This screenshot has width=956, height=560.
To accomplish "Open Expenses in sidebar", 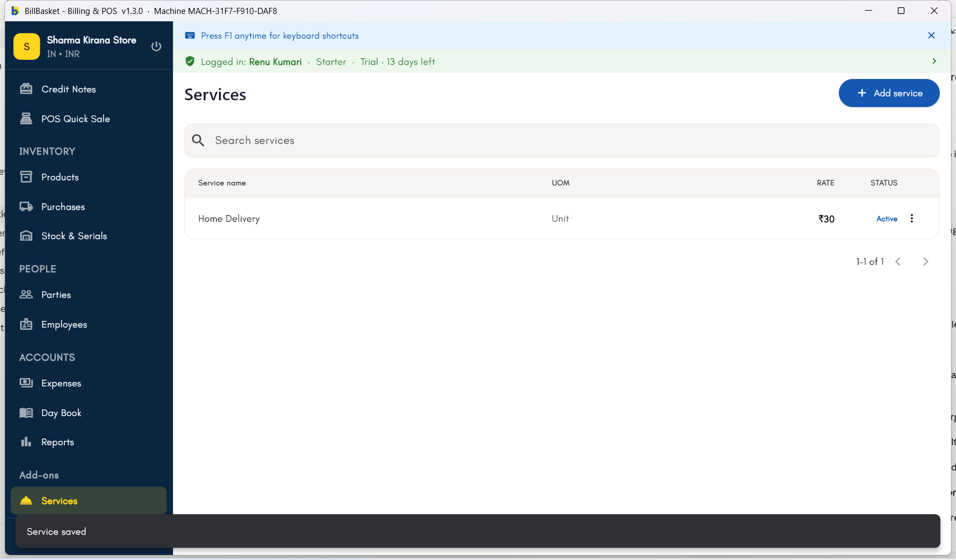I will [x=88, y=383].
